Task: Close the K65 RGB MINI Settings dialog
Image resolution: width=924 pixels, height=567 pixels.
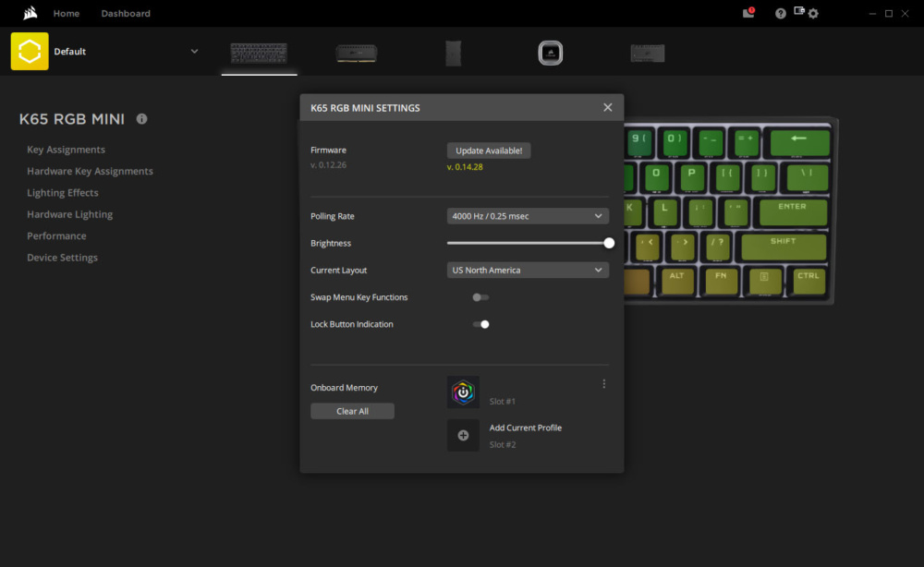Action: pyautogui.click(x=608, y=107)
